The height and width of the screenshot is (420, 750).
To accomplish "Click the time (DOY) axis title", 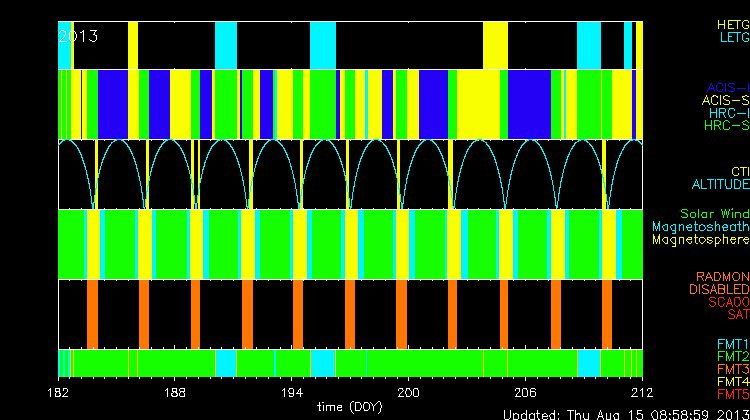I will click(x=350, y=407).
